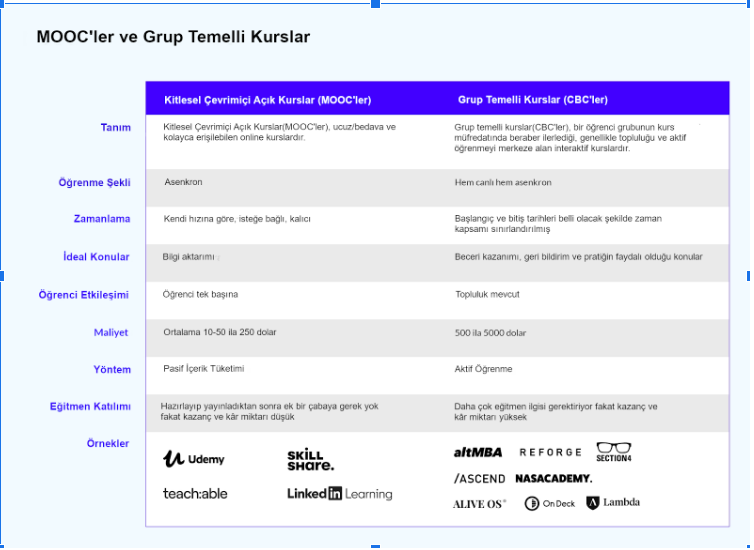The height and width of the screenshot is (550, 754).
Task: Select the right-middle resize handle
Action: click(749, 276)
